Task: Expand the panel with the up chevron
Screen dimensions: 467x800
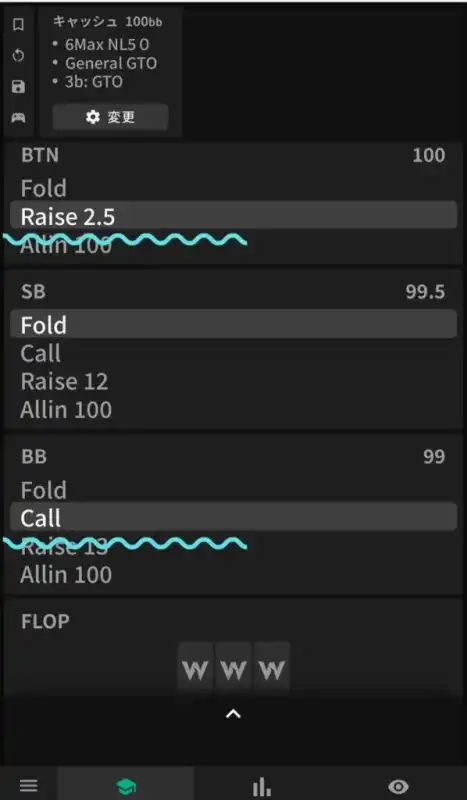Action: 233,714
